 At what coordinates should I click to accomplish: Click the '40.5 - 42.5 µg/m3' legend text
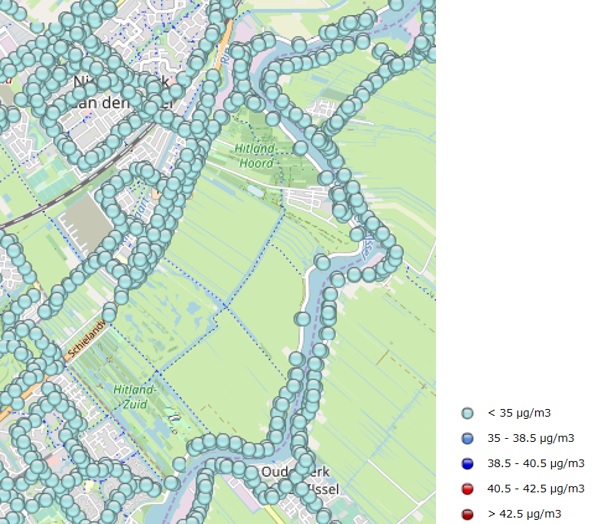pyautogui.click(x=536, y=489)
